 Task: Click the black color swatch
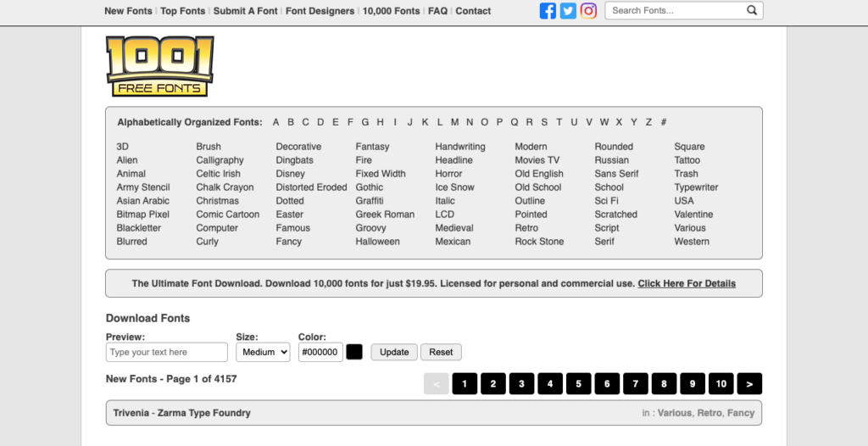coord(354,352)
